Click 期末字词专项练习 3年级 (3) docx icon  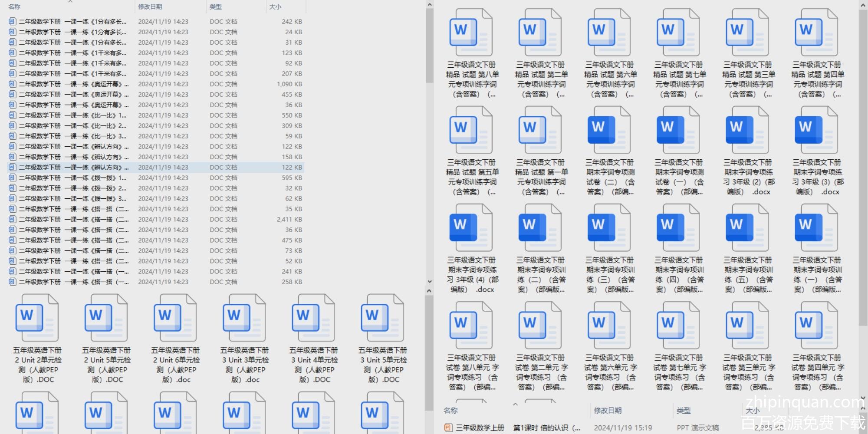[816, 130]
